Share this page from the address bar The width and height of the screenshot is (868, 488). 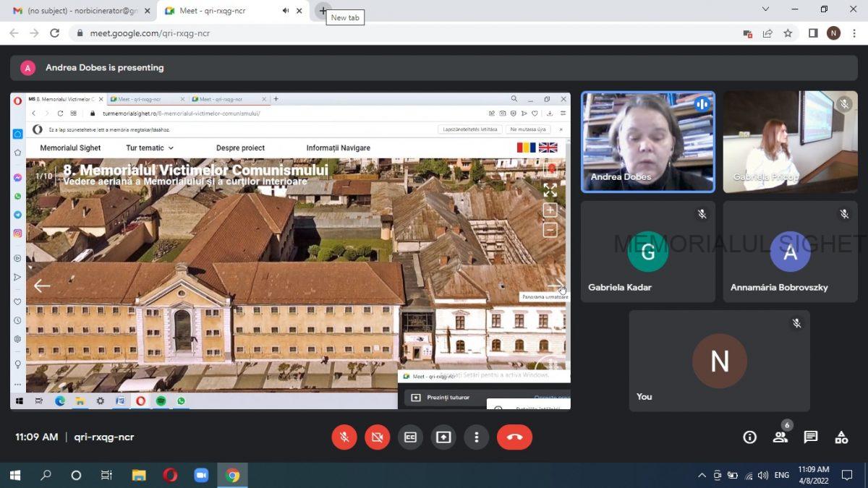(767, 33)
